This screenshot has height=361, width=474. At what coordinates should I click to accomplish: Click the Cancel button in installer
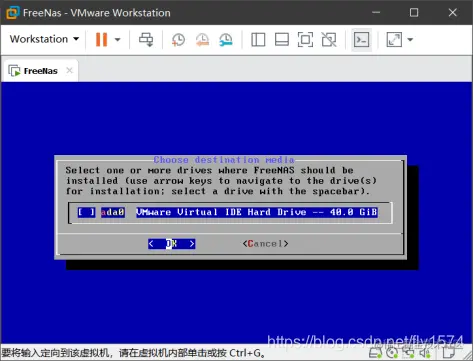(x=265, y=244)
